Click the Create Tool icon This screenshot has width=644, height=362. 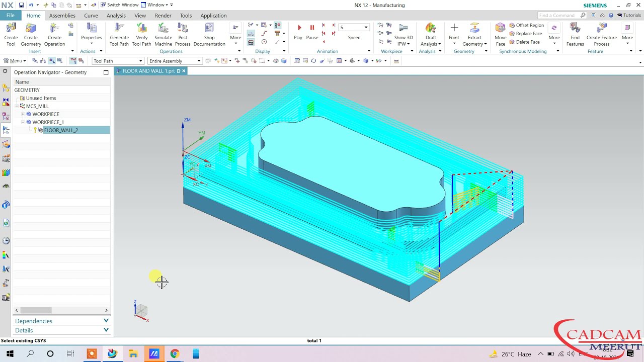pyautogui.click(x=11, y=34)
